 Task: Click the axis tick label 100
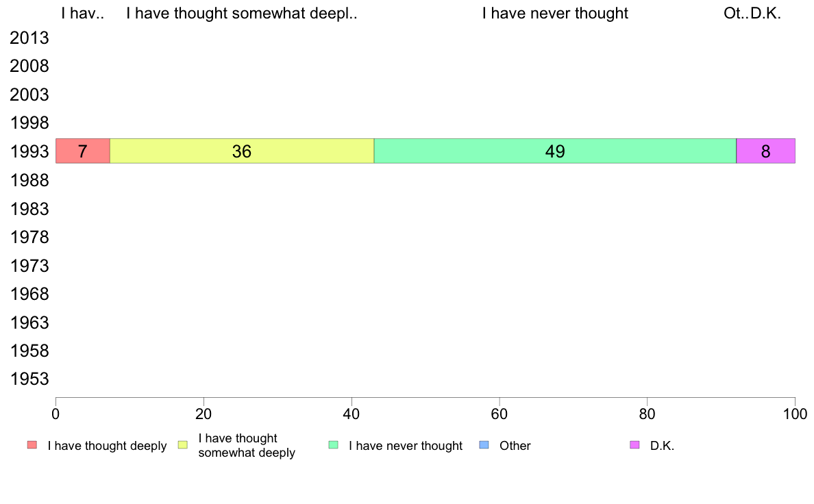pos(795,414)
